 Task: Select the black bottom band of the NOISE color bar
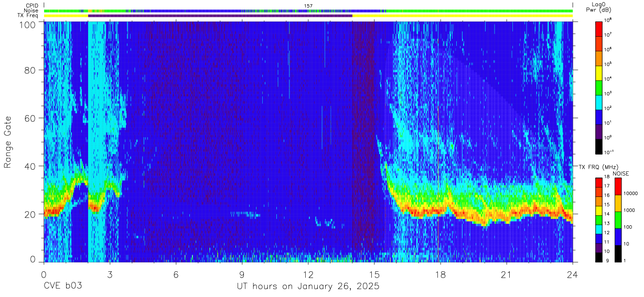click(618, 254)
